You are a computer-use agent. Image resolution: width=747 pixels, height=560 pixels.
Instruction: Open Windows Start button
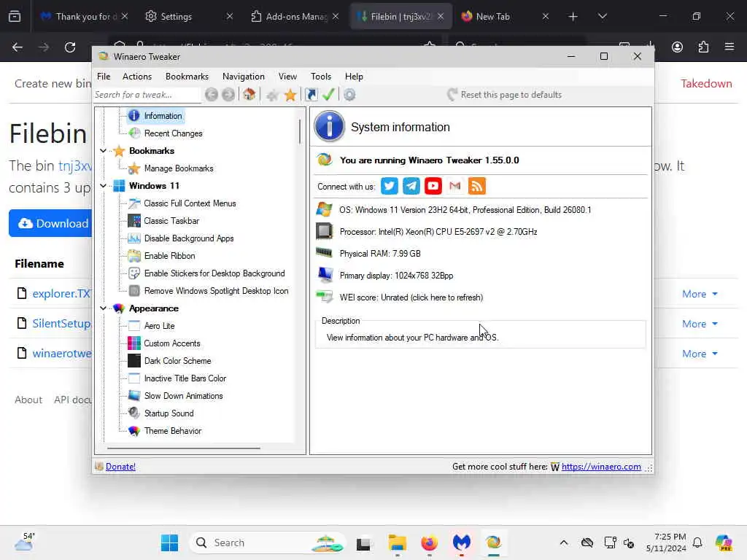[169, 542]
